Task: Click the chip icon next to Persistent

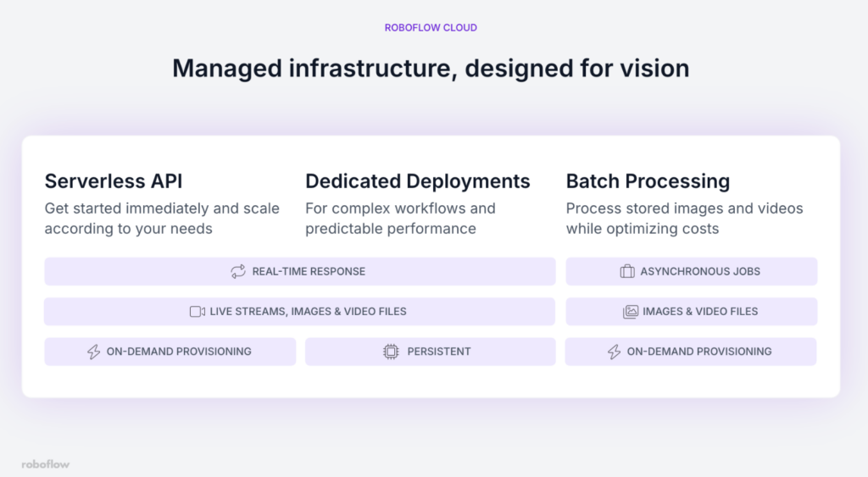Action: coord(391,352)
